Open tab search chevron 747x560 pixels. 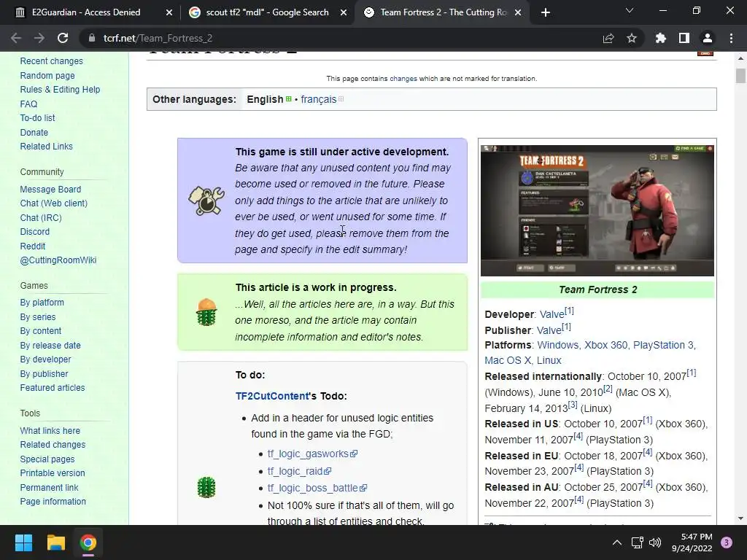(630, 10)
